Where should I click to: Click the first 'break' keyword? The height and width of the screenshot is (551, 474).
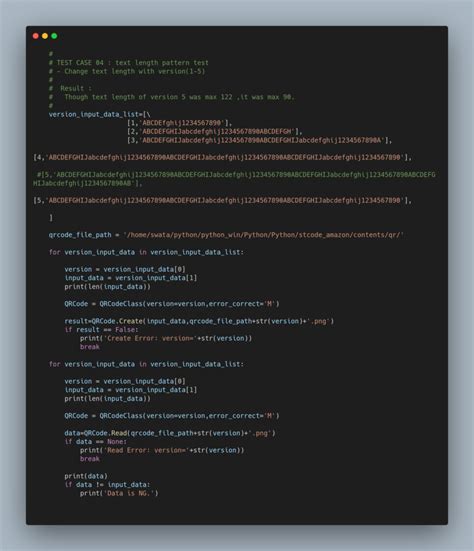pos(90,347)
